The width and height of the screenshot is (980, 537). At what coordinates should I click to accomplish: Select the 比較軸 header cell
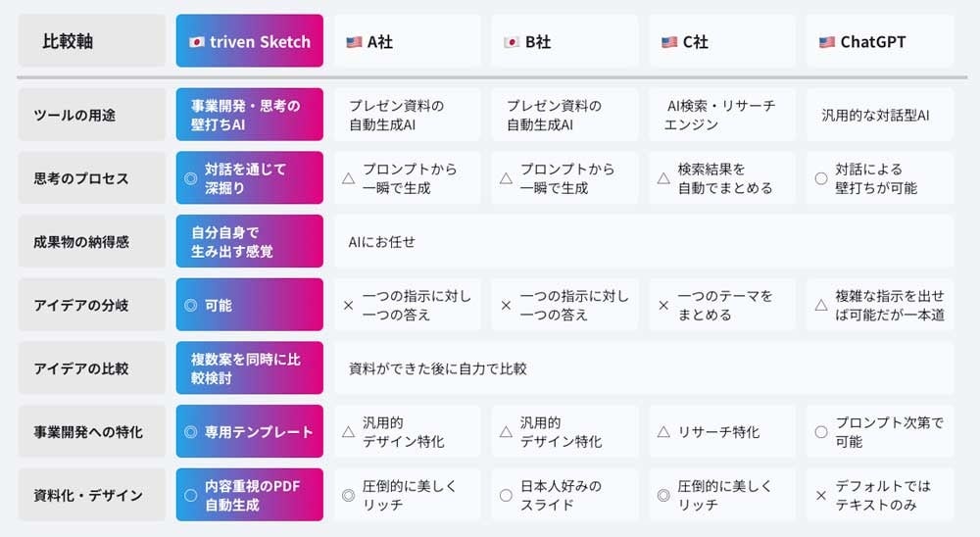[x=92, y=41]
